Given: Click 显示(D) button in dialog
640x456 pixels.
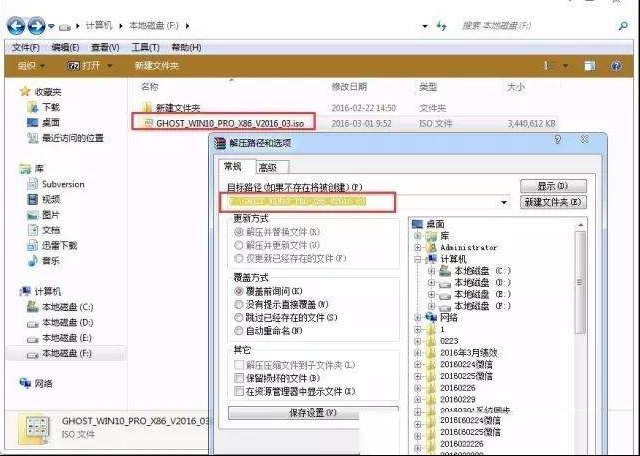Looking at the screenshot, I should 553,186.
